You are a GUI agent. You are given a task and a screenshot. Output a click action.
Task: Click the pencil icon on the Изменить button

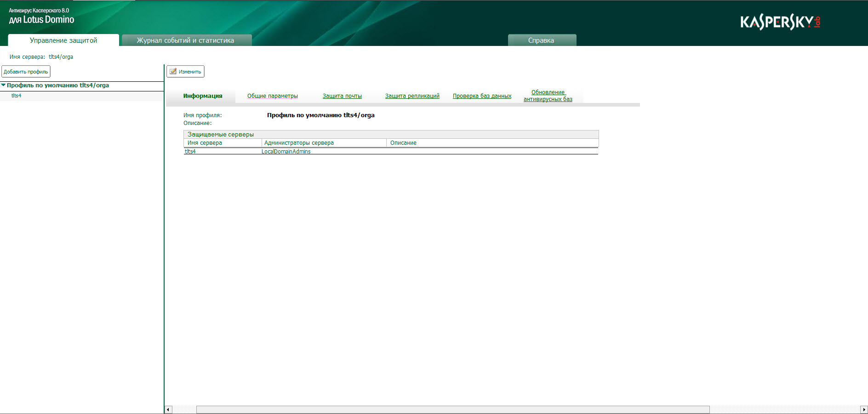coord(173,71)
